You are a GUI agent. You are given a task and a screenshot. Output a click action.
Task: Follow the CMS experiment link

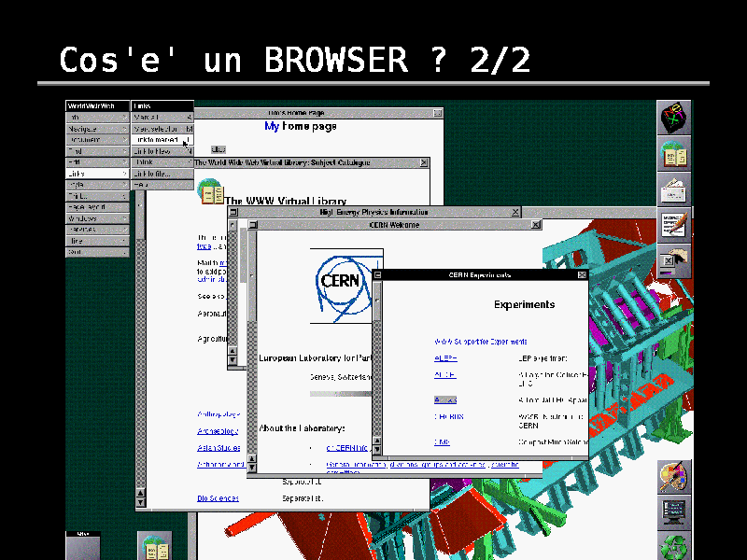(x=442, y=441)
